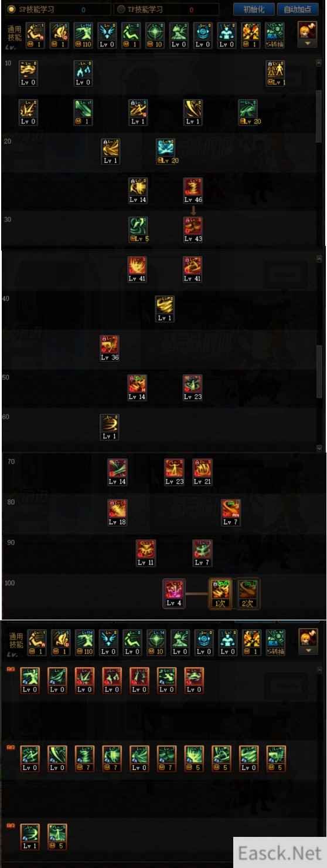327x868 pixels.
Task: Click the Lv 1 golden skill in row 40
Action: (x=165, y=308)
